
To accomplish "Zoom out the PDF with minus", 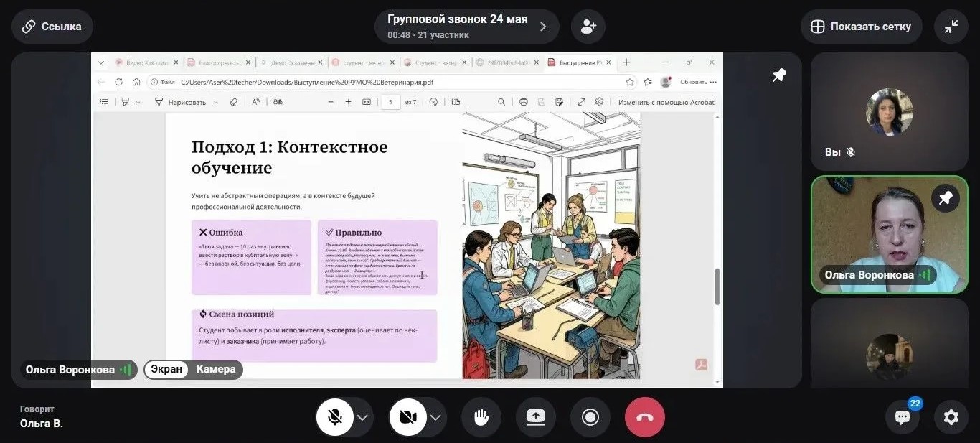I will click(x=331, y=102).
